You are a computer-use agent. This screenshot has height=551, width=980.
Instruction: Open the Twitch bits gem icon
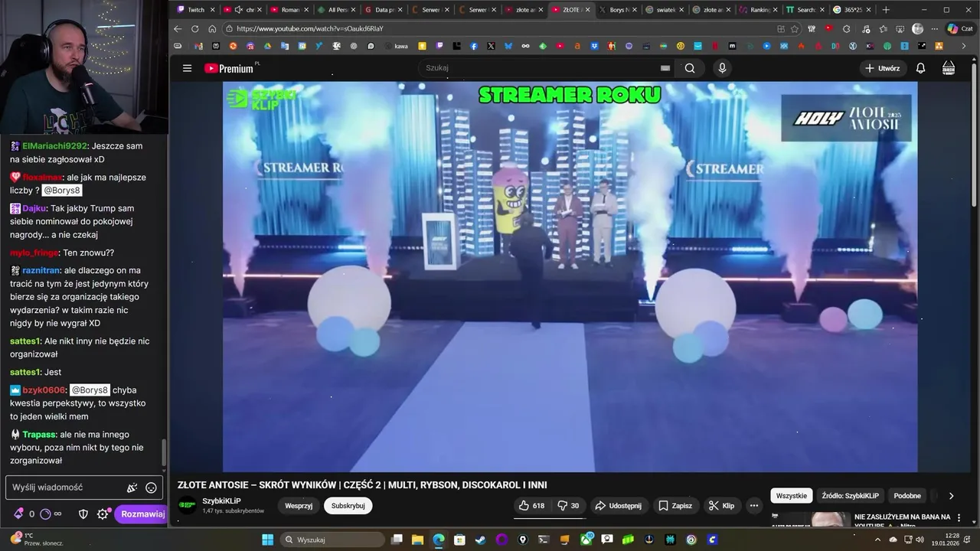coord(18,514)
